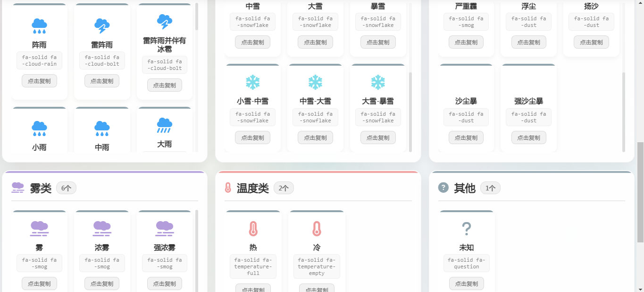Click the 冷 empty thermometer icon

(317, 229)
